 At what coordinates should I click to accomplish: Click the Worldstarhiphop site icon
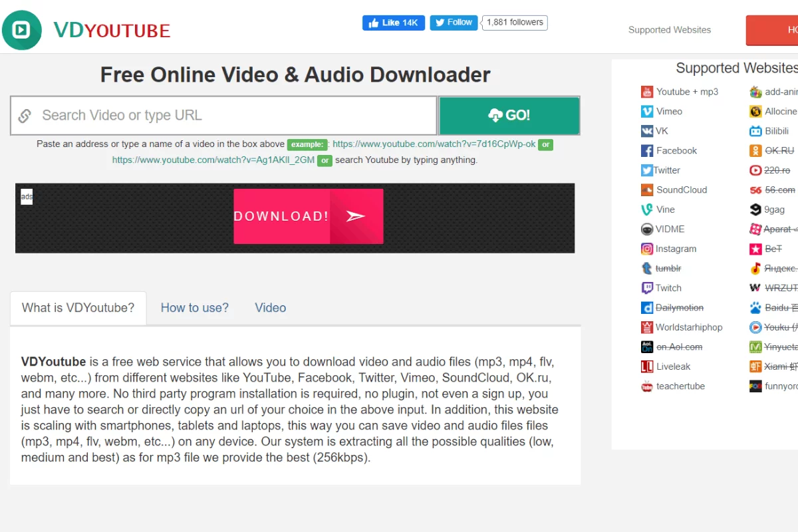pyautogui.click(x=647, y=327)
